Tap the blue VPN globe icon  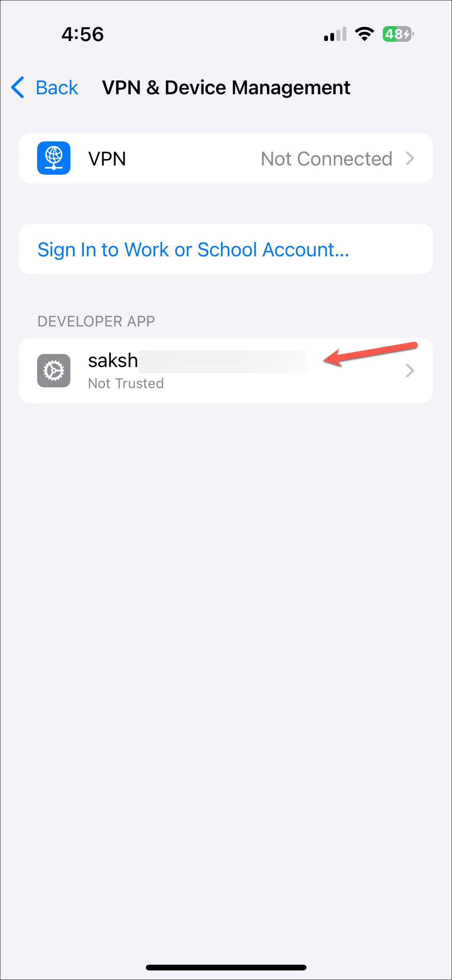click(x=54, y=158)
